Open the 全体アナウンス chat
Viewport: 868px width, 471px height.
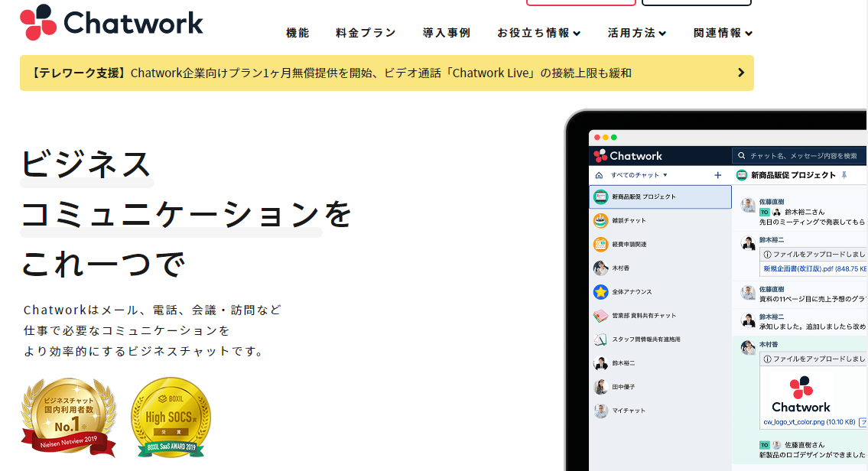click(x=661, y=291)
